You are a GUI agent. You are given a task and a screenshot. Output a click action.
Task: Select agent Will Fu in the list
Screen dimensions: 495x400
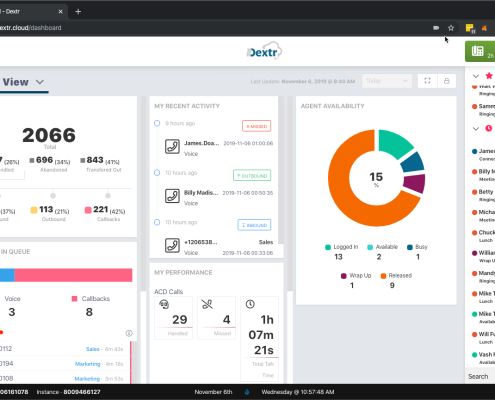click(x=483, y=338)
